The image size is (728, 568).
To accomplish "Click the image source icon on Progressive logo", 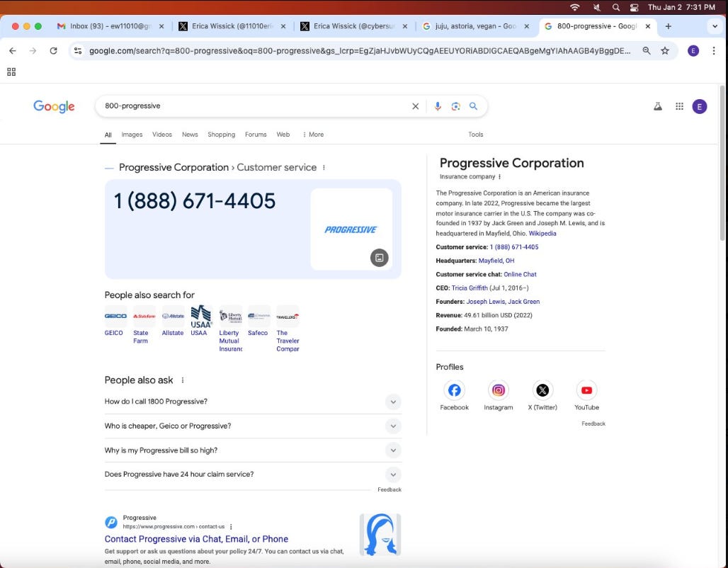I will 380,258.
